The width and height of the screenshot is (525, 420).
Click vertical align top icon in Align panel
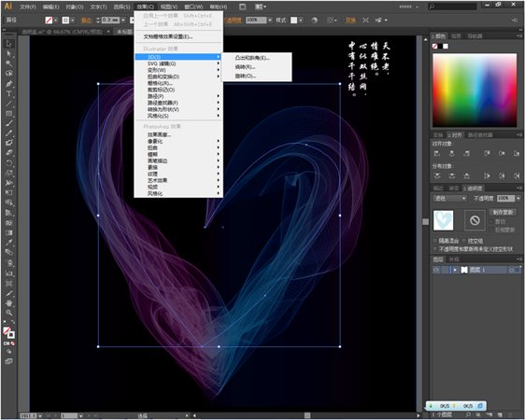(x=487, y=153)
